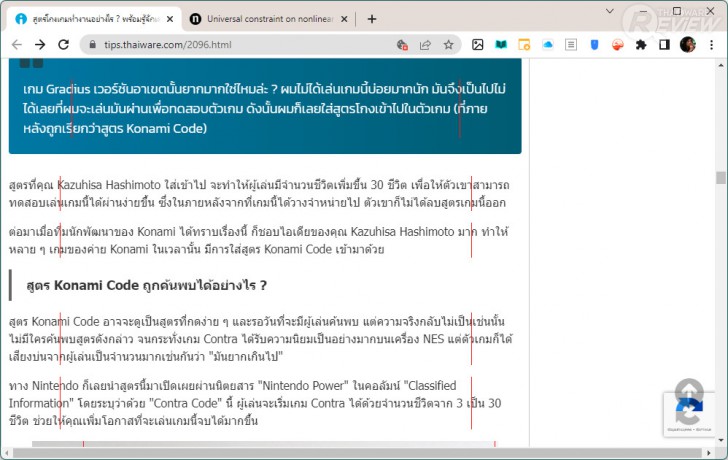Click the horizontal scrollbar right arrow
Viewport: 728px width, 460px height.
pos(709,453)
